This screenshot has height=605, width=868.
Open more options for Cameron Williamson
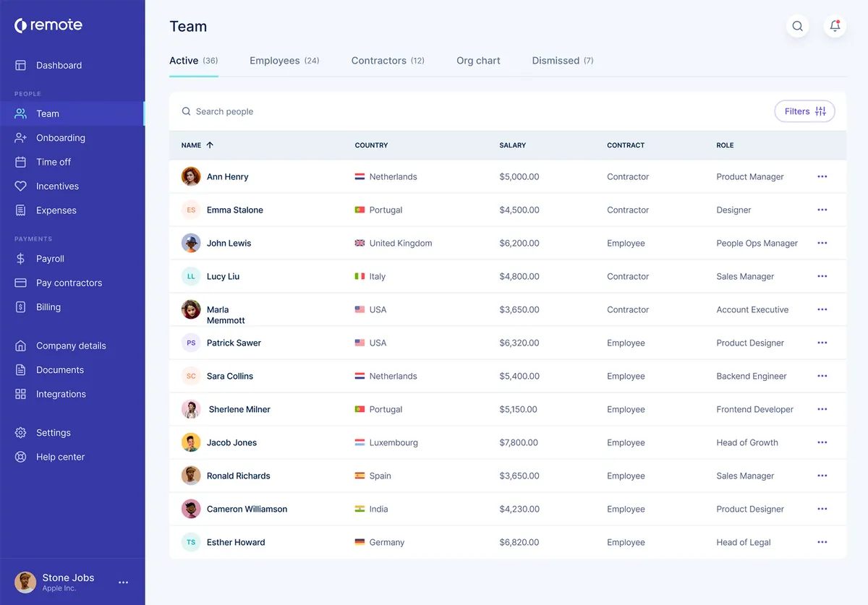coord(822,509)
